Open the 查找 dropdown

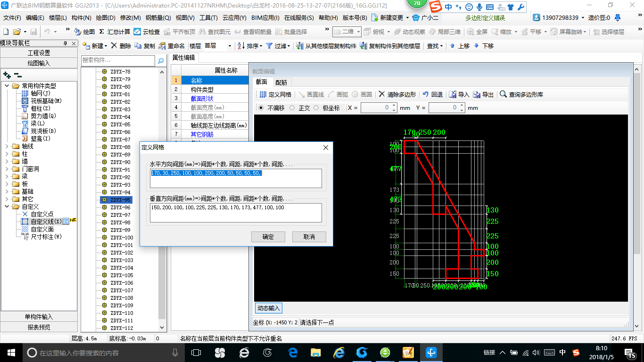coord(435,46)
